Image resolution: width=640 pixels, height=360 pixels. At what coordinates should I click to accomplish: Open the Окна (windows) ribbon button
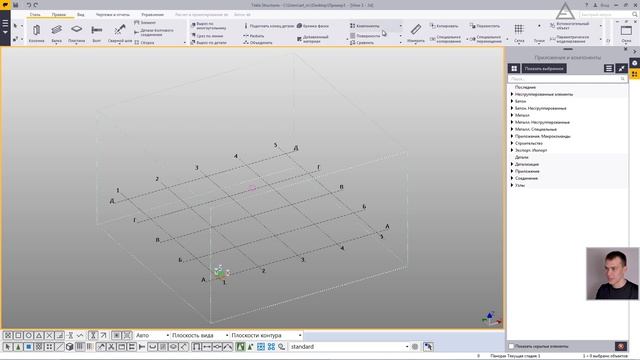click(x=626, y=33)
